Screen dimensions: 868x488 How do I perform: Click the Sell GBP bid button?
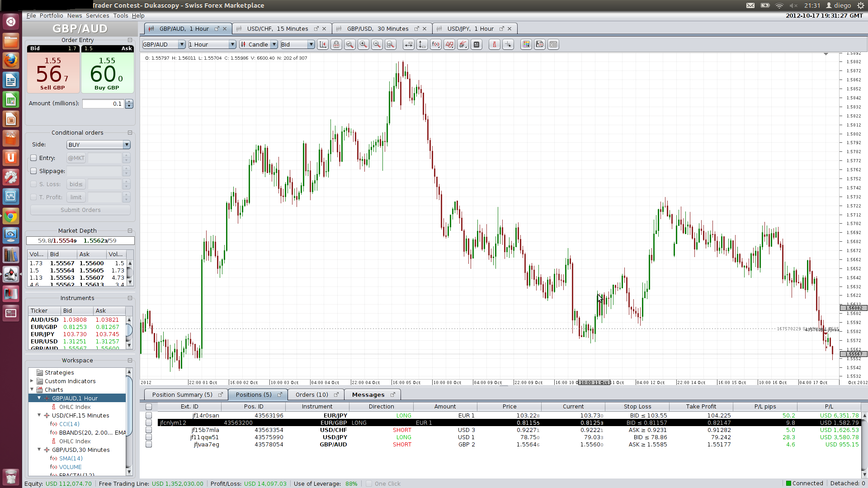pyautogui.click(x=53, y=72)
